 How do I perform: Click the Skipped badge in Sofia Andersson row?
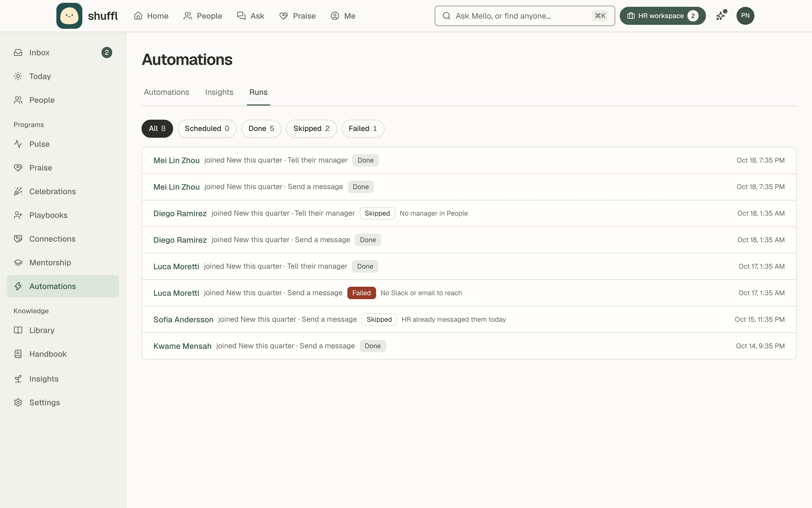[x=379, y=319]
